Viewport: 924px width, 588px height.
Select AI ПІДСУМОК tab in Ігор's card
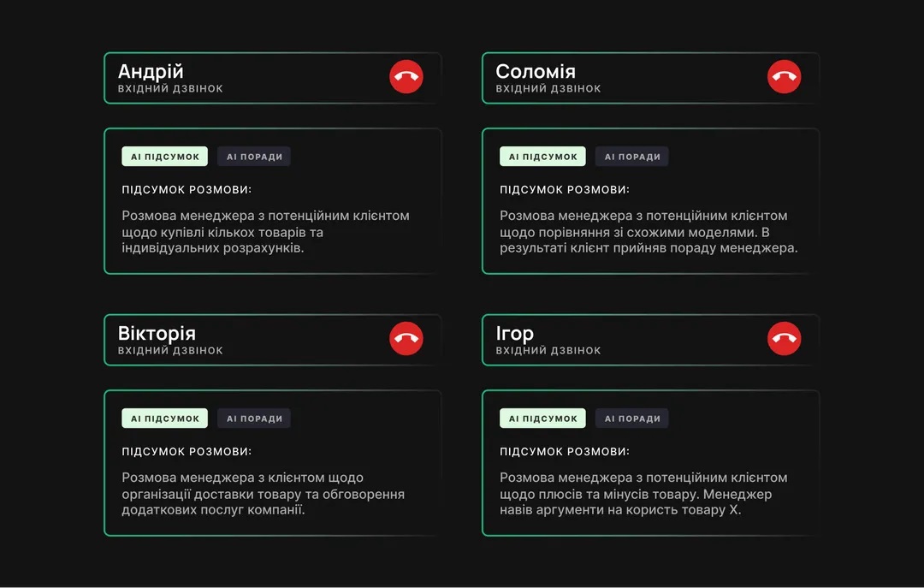click(542, 419)
